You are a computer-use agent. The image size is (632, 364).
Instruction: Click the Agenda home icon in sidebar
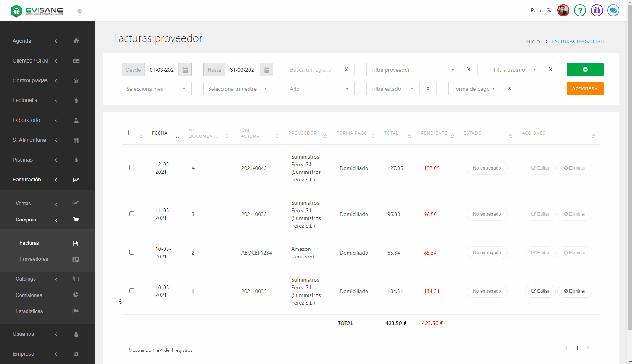point(76,41)
